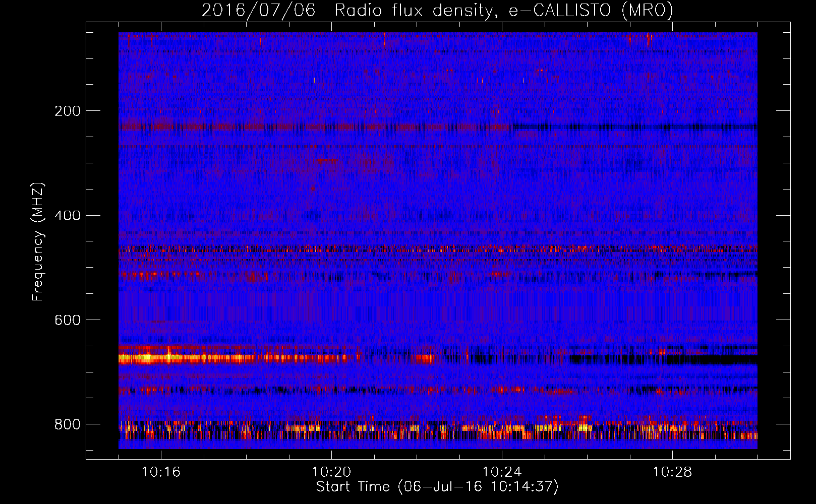This screenshot has width=816, height=504.
Task: Click the 10:28 time tick label
Action: (672, 472)
